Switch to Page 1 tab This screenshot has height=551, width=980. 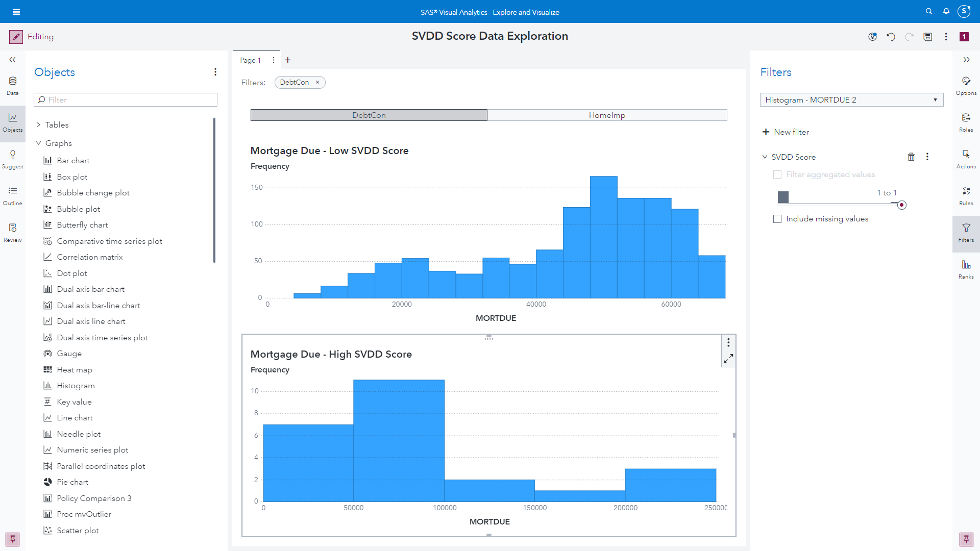[250, 60]
